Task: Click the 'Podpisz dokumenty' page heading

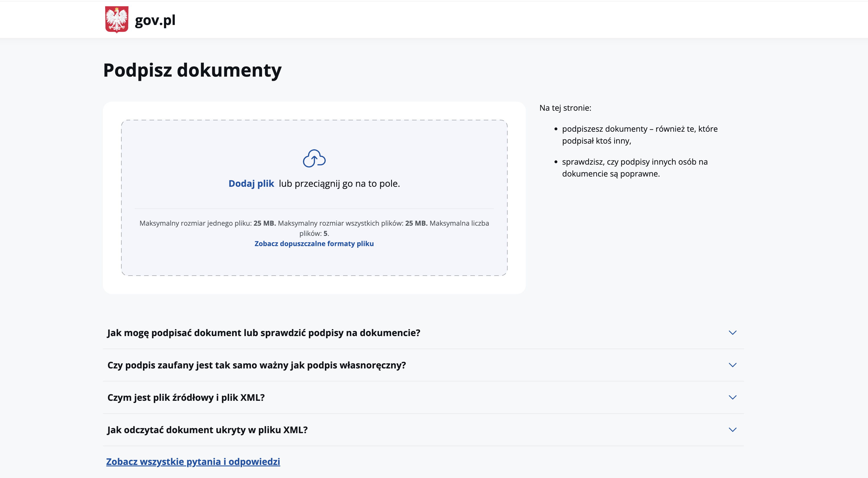Action: [192, 70]
